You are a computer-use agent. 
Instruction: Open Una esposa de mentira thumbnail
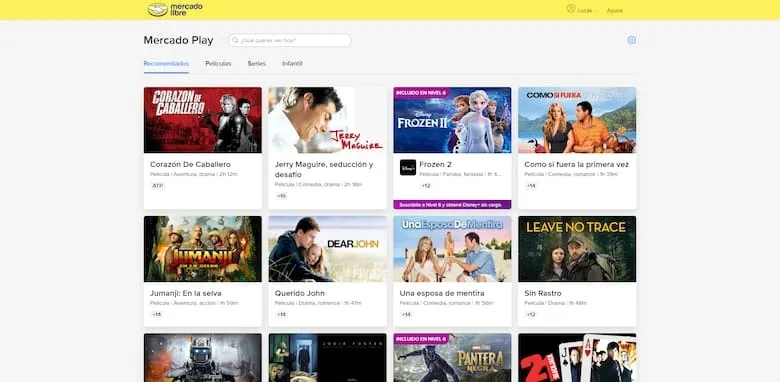coord(452,249)
